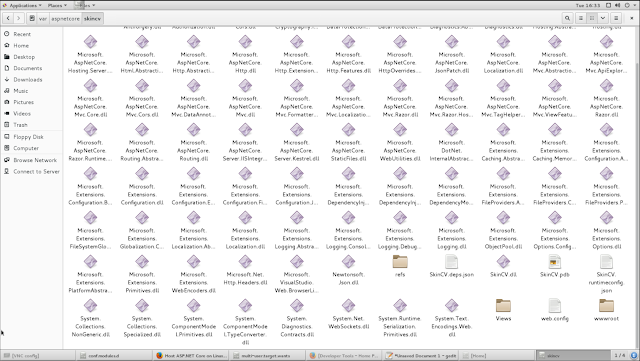Viewport: 640px width, 361px height.
Task: Switch to 'conf.modules.d' taskbar window
Action: 114,356
